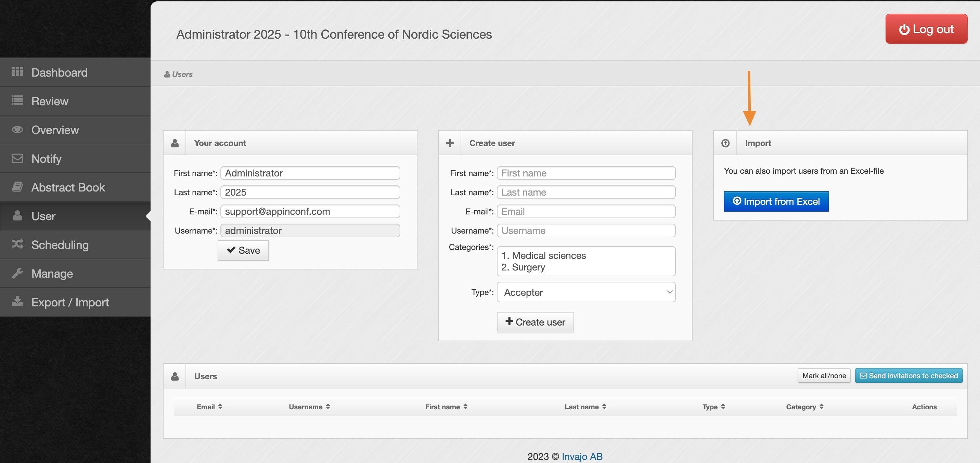Click the Dashboard grid icon in sidebar
Screen dimensions: 980x463
pyautogui.click(x=17, y=71)
